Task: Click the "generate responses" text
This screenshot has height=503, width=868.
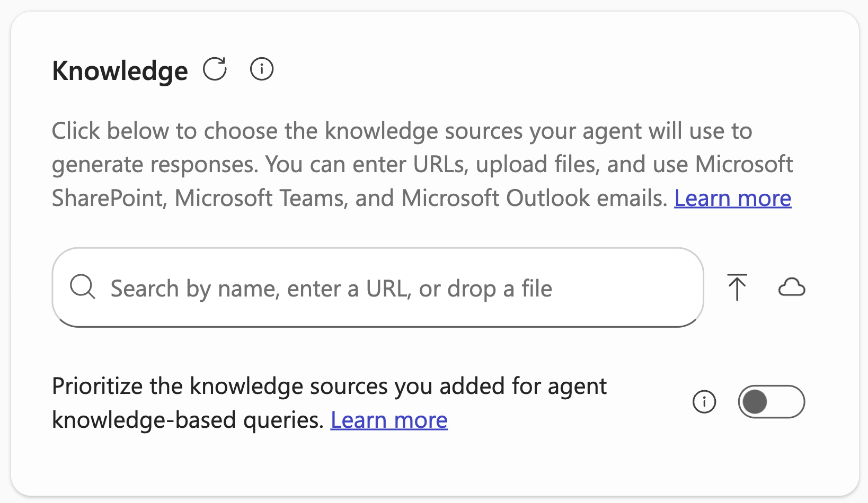Action: coord(155,165)
